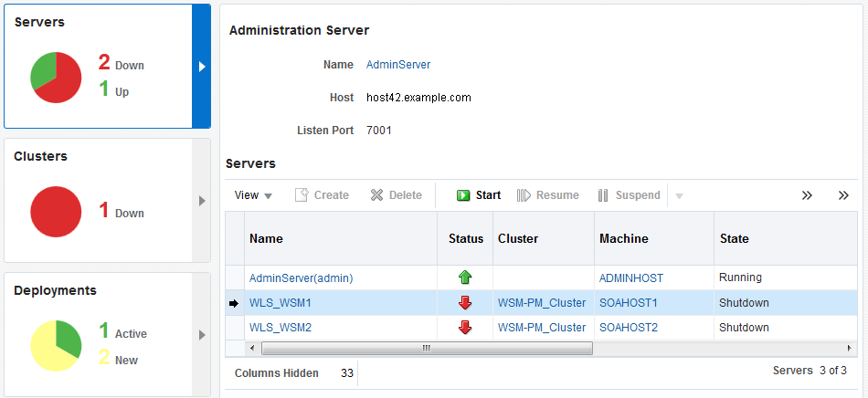This screenshot has height=398, width=868.
Task: Click the Servers pie chart
Action: (56, 78)
